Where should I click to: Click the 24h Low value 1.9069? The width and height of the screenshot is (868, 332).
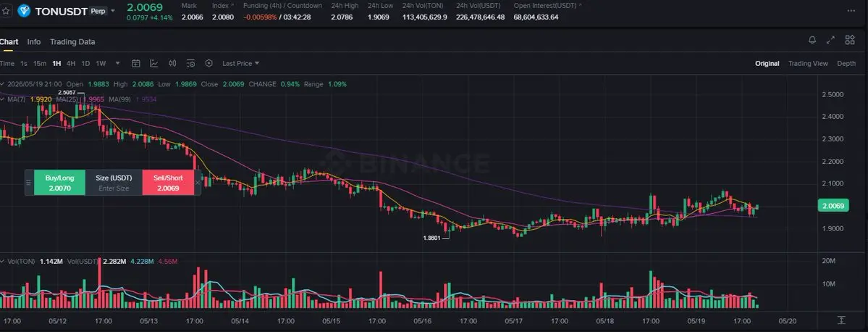coord(379,17)
